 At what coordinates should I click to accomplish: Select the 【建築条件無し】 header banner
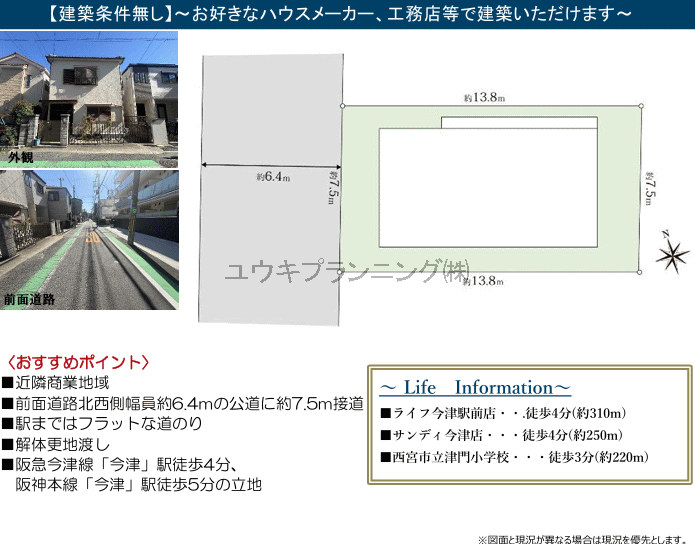347,14
